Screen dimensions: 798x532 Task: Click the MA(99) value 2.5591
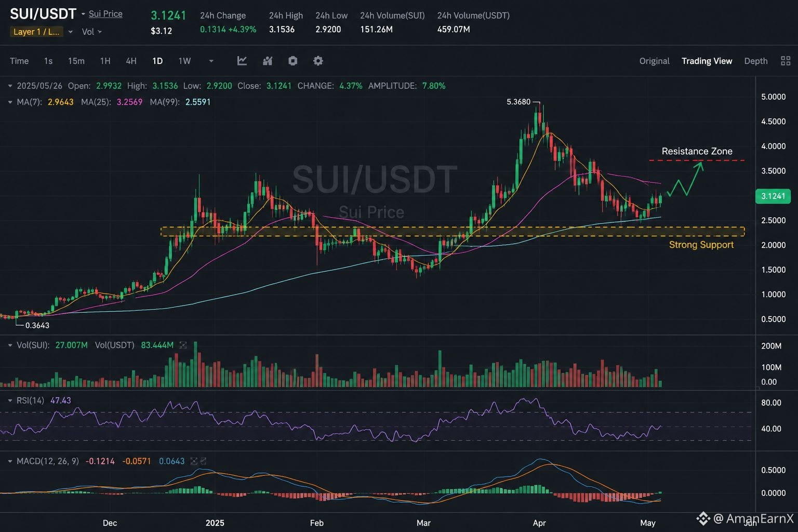[198, 102]
